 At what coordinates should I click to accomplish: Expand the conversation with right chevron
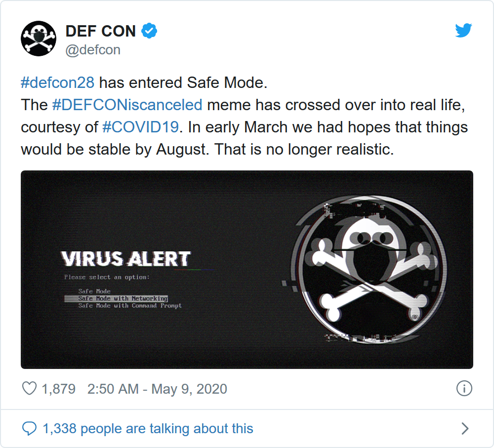(x=464, y=428)
